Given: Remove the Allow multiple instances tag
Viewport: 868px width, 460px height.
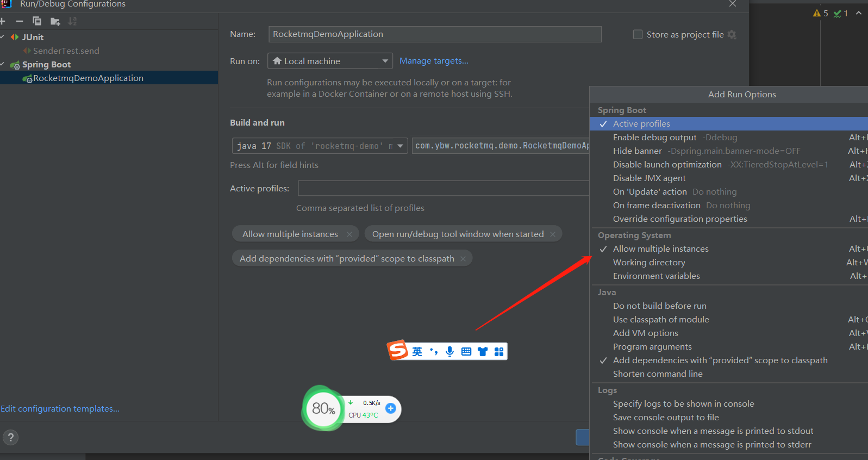Looking at the screenshot, I should [x=349, y=234].
